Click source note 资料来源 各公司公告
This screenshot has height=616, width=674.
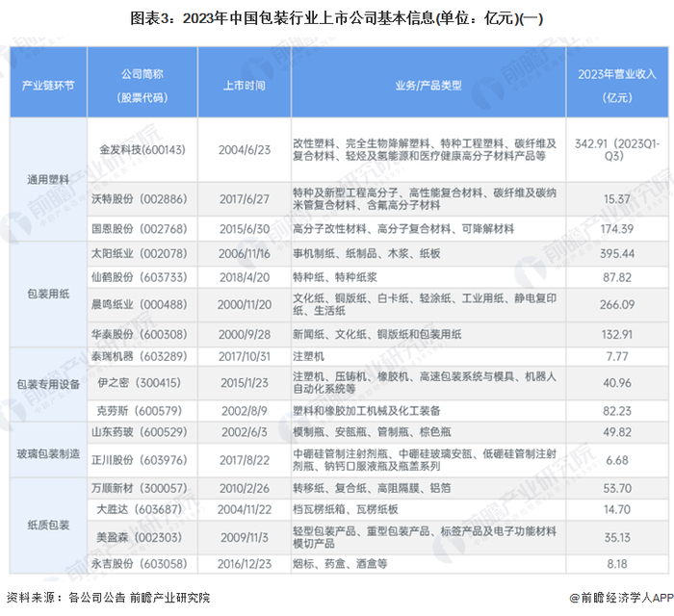coord(108,598)
